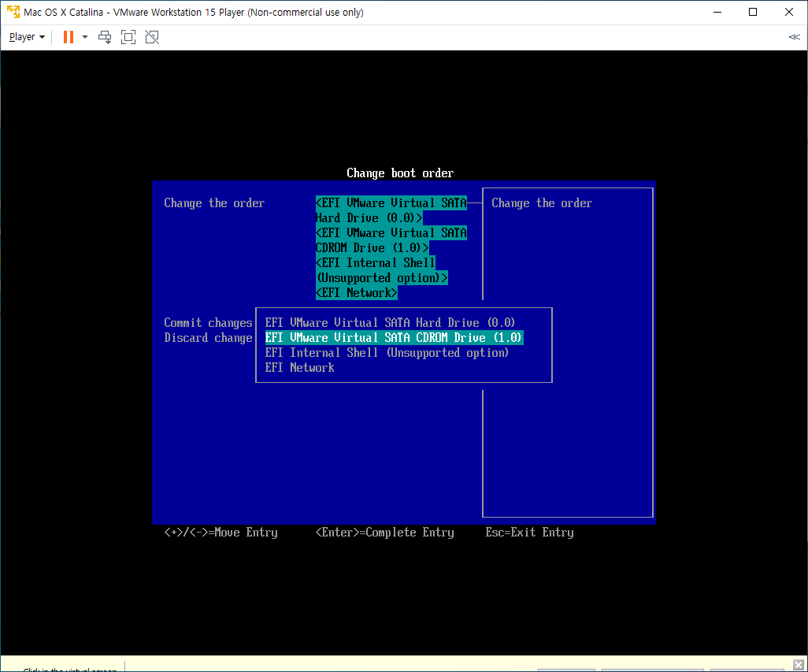Image resolution: width=808 pixels, height=672 pixels.
Task: Maximize the VMware Player window
Action: [x=753, y=12]
